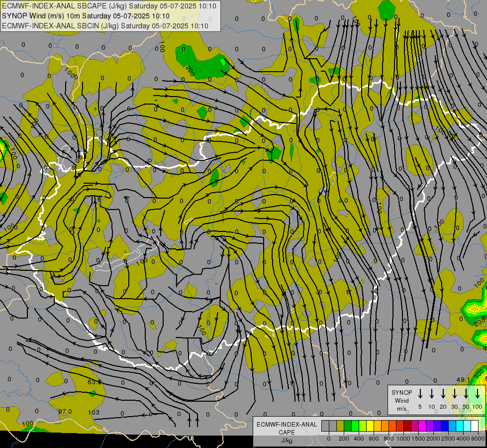Click the '63.3' value on the map
Screen dimensions: 487x448
(x=94, y=382)
